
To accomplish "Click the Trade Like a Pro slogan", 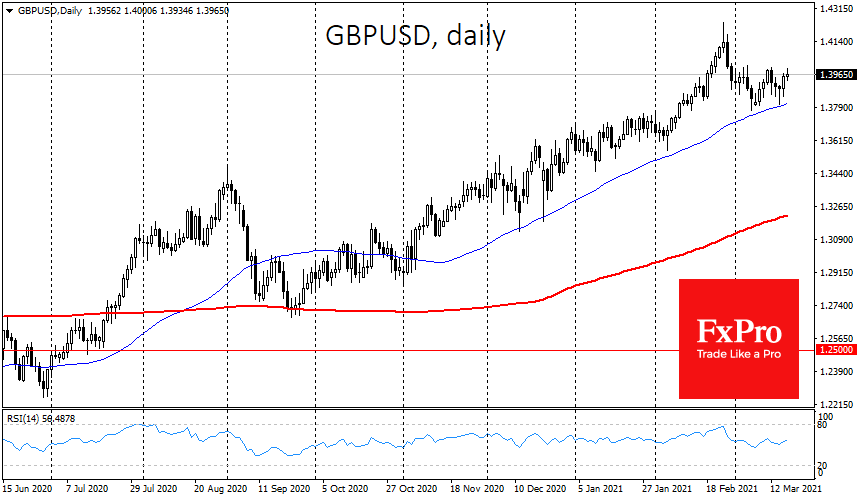I will pos(739,354).
